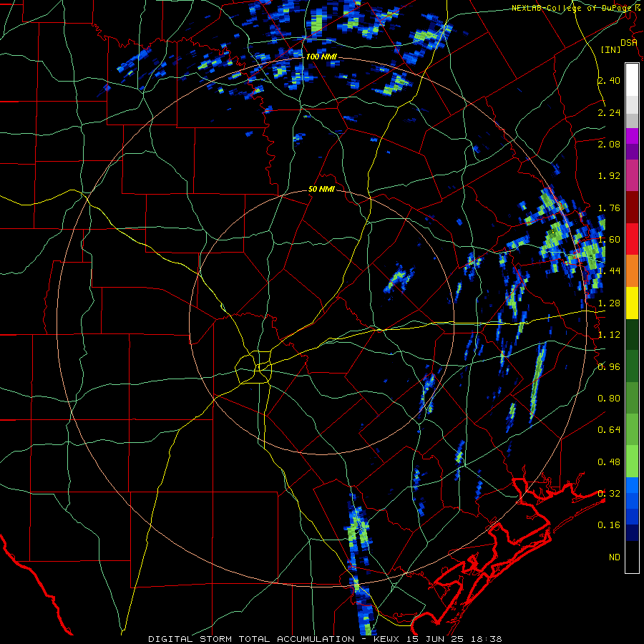Image resolution: width=644 pixels, height=644 pixels.
Task: Click the 100 NMI range ring label
Action: tap(321, 57)
